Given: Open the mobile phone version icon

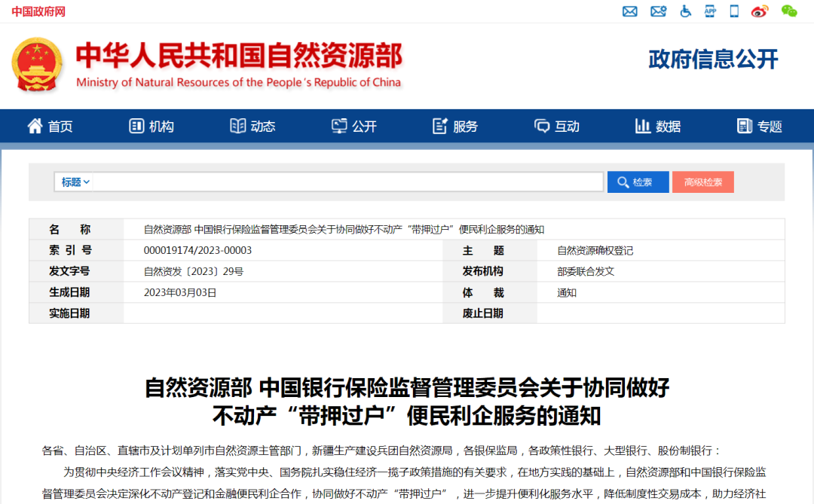Looking at the screenshot, I should (x=734, y=11).
